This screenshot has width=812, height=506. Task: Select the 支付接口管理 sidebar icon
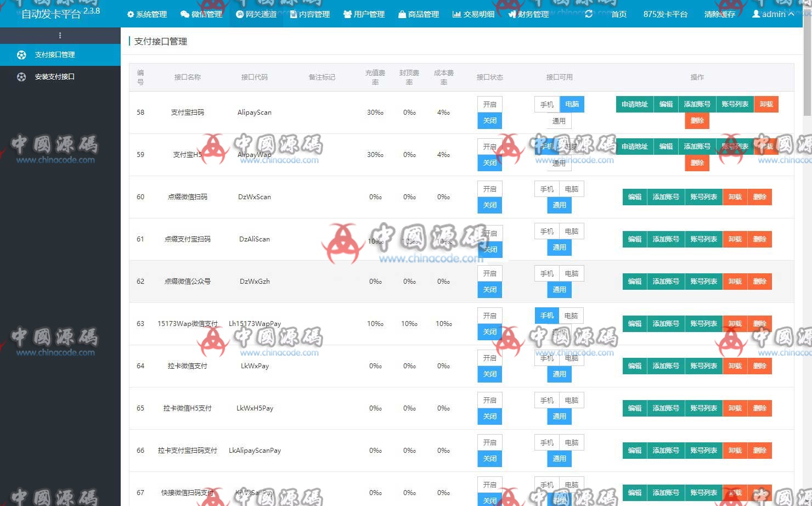[x=21, y=54]
